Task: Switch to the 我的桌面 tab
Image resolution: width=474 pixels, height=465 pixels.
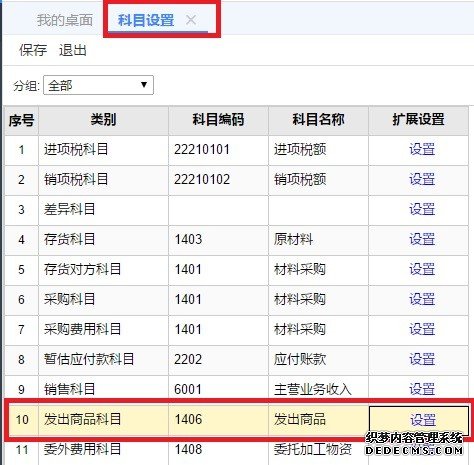Action: pos(65,20)
